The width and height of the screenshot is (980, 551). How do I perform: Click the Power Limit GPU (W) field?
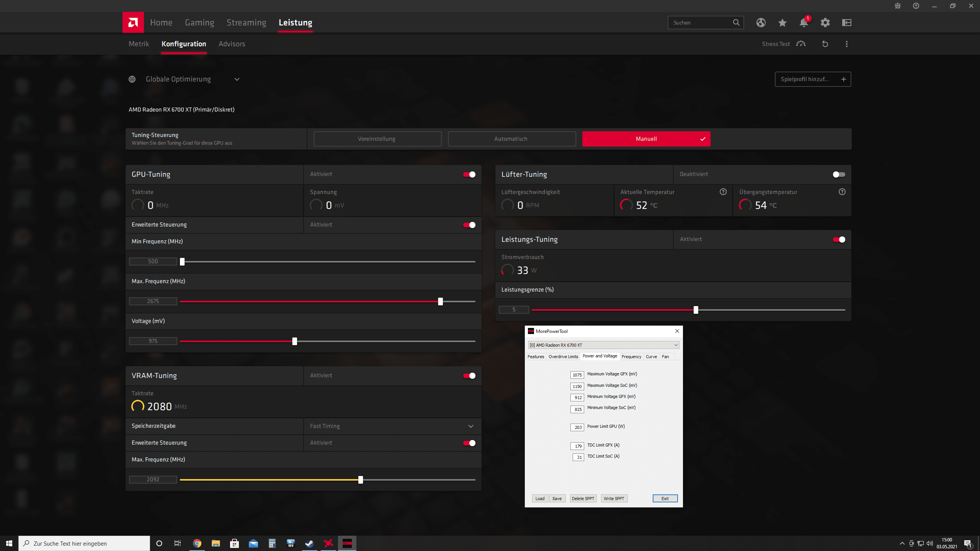click(577, 427)
